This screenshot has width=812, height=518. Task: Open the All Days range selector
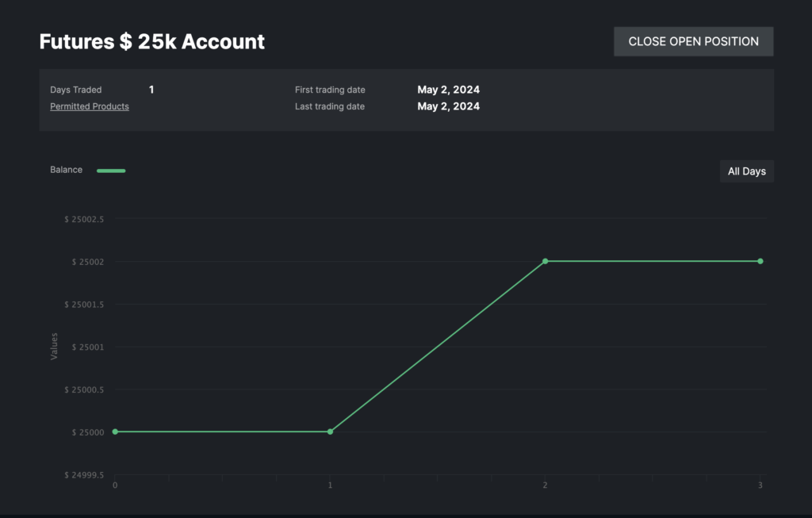(x=747, y=171)
